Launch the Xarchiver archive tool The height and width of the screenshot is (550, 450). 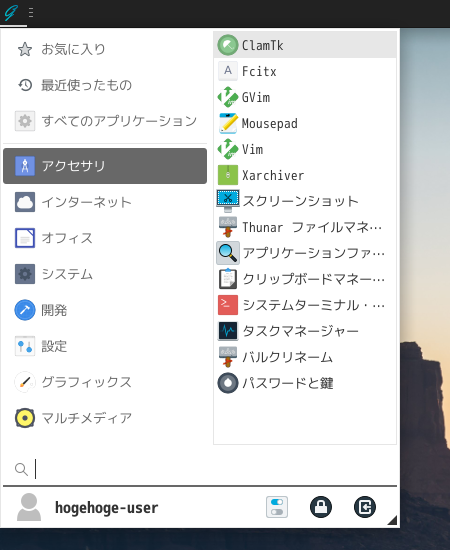[x=305, y=175]
